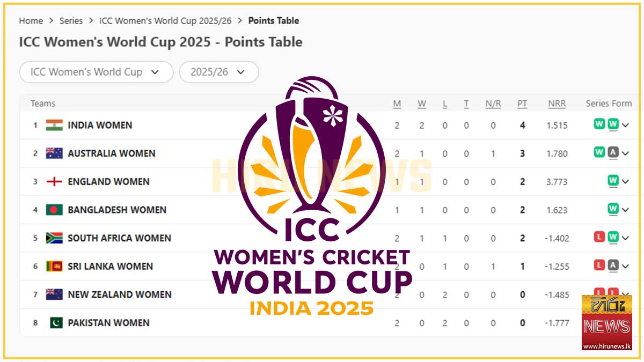The height and width of the screenshot is (362, 644).
Task: Go to Home breadcrumb
Action: tap(31, 21)
